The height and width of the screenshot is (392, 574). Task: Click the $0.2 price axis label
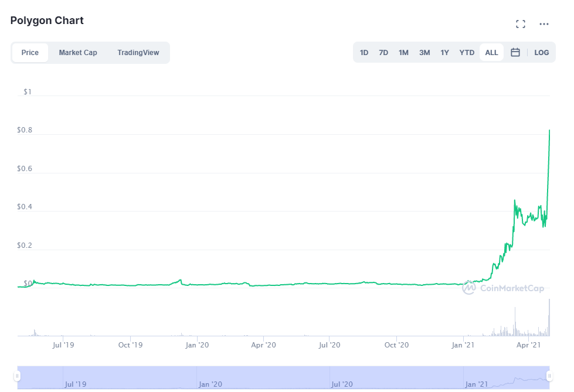pos(25,246)
